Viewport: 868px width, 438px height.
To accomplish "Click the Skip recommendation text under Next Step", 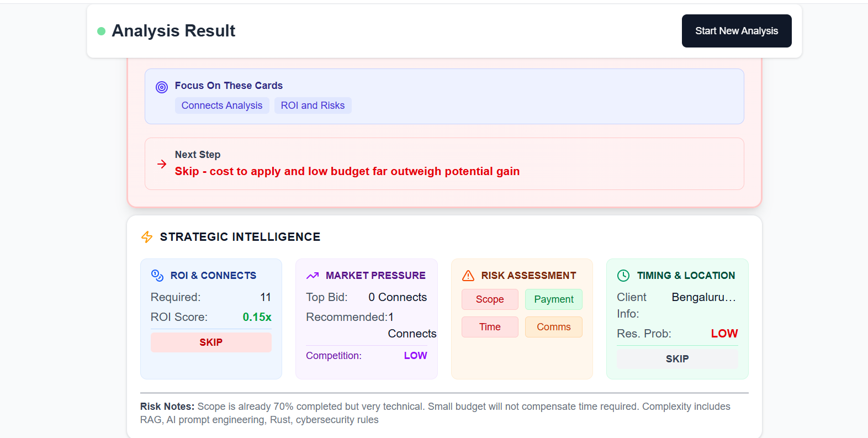I will tap(347, 171).
